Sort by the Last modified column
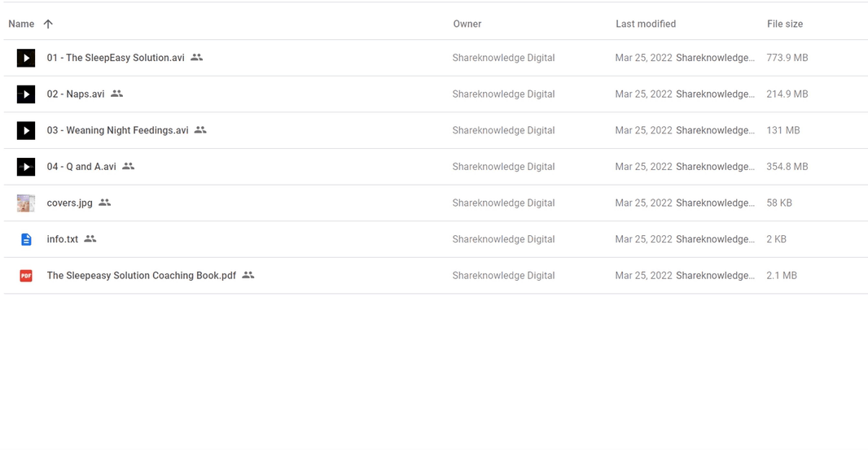868x450 pixels. coord(646,24)
